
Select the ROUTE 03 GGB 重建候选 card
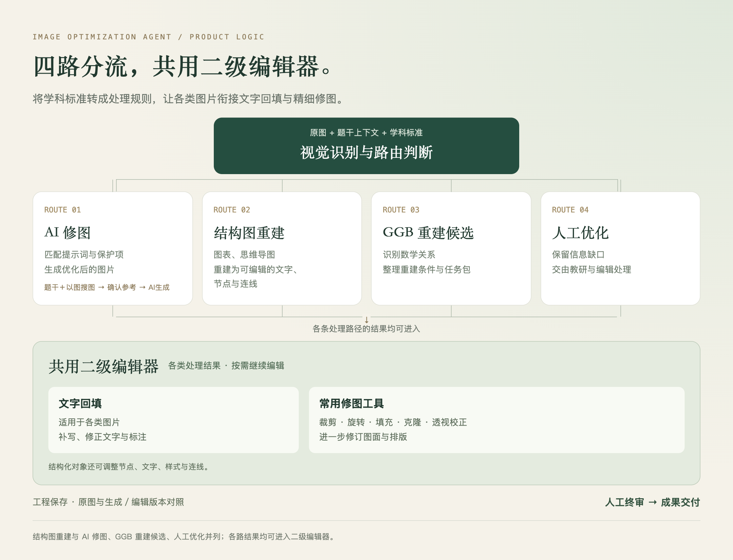(451, 248)
